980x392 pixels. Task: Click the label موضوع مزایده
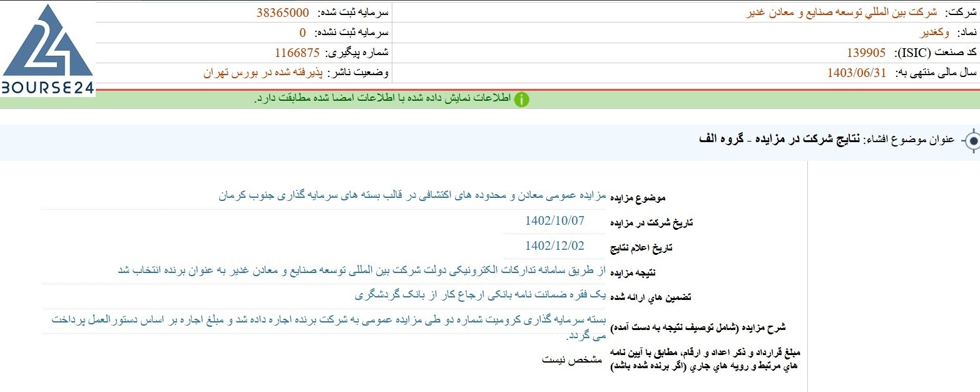pyautogui.click(x=638, y=198)
